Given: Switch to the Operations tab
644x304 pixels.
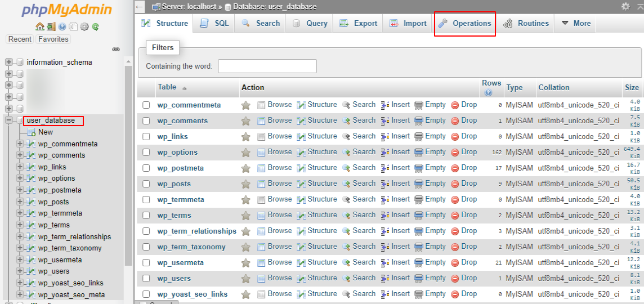Looking at the screenshot, I should [465, 24].
